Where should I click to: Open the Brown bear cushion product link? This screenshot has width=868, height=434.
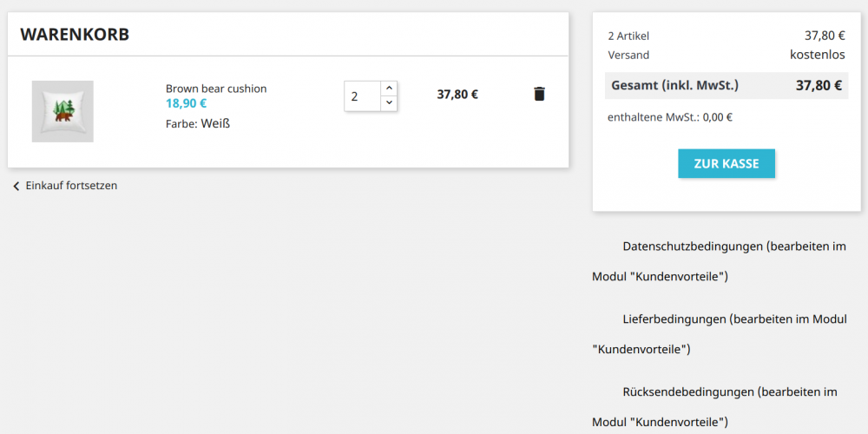click(216, 89)
